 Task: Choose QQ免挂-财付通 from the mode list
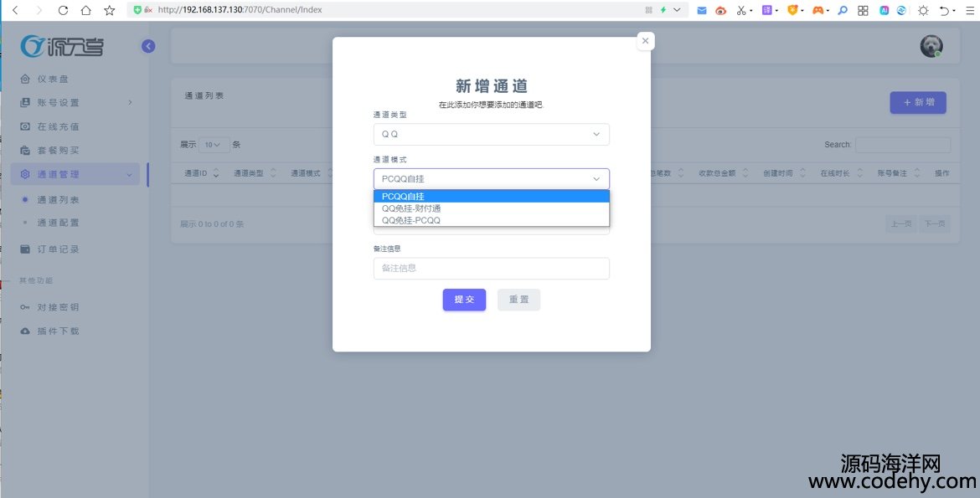491,208
